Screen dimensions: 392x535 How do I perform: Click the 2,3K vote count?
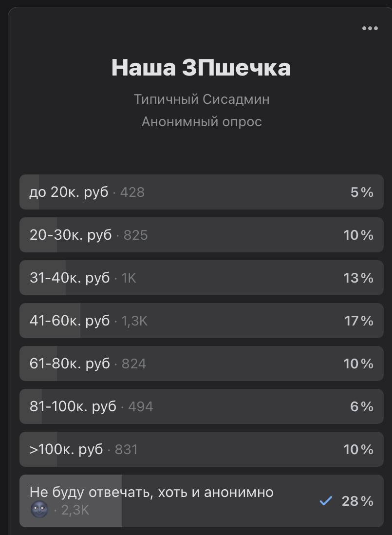click(75, 511)
